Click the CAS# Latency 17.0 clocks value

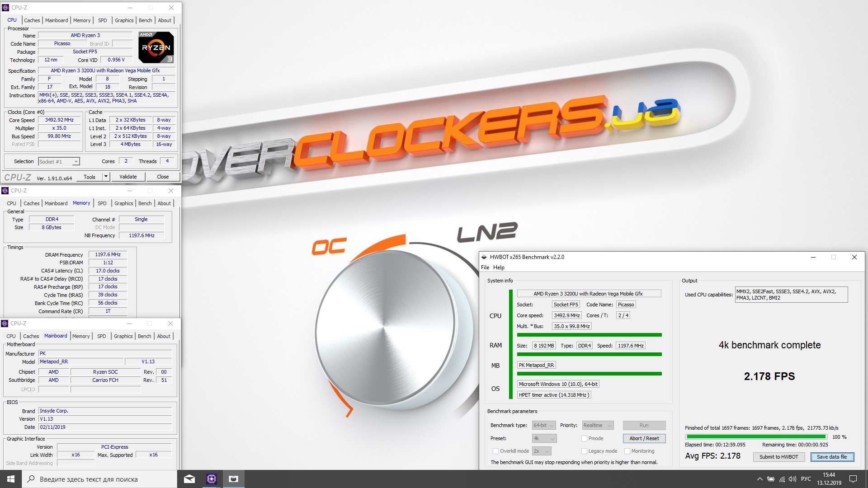[x=108, y=271]
